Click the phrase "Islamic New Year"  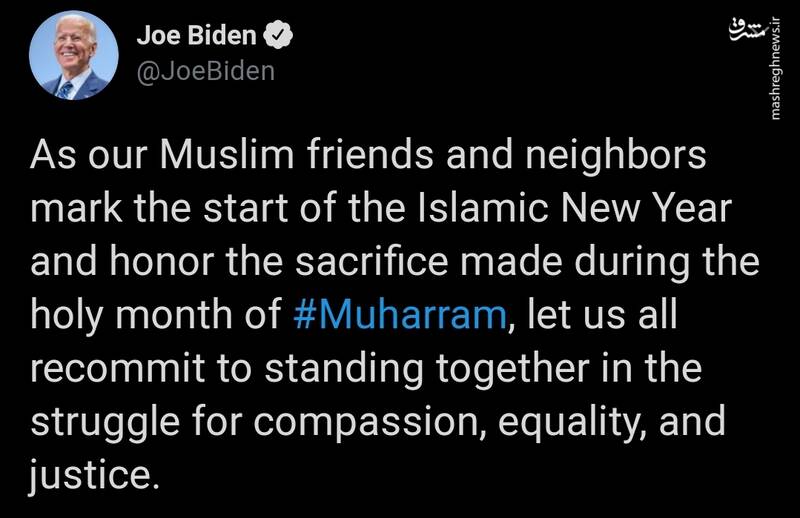[x=576, y=208]
